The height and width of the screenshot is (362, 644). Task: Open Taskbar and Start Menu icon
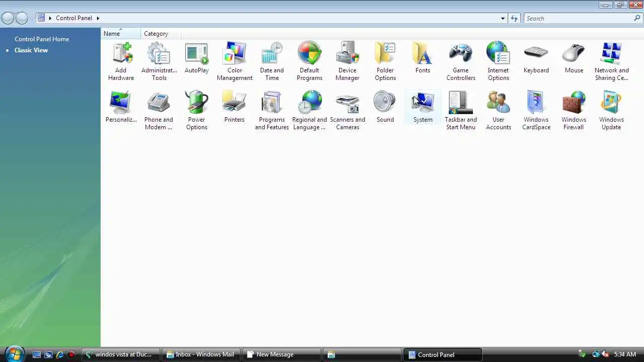(x=460, y=111)
